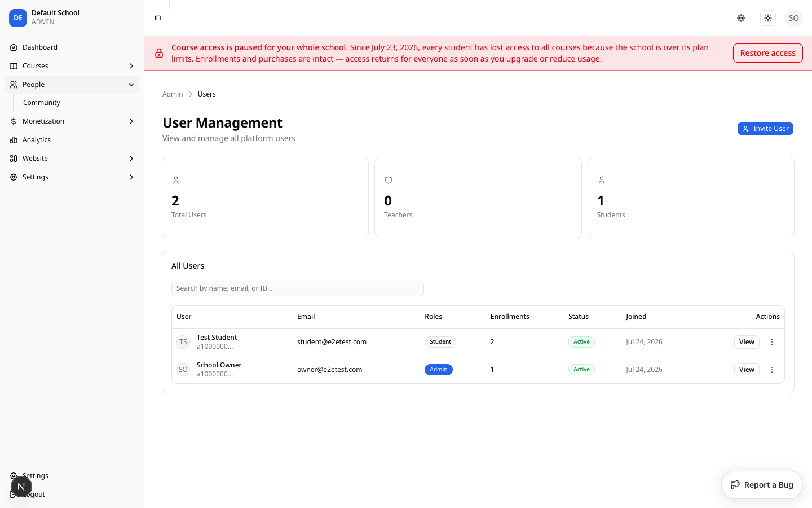The height and width of the screenshot is (508, 812).
Task: Click the Test Student name
Action: coord(217,338)
